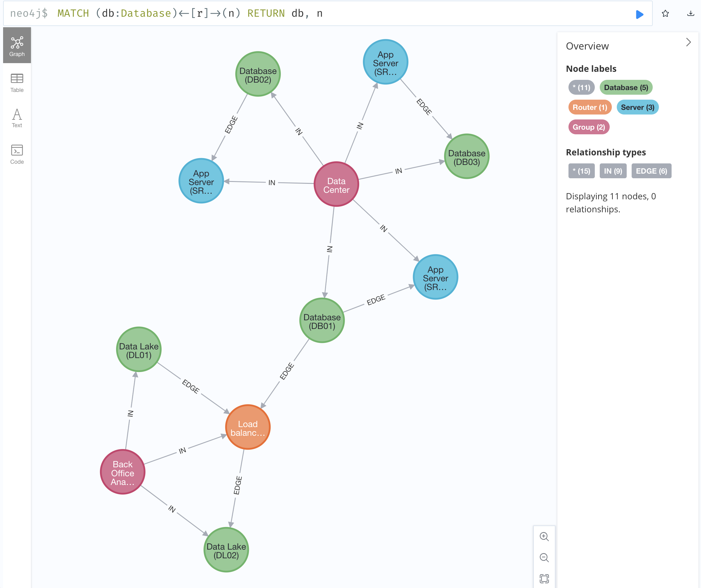The image size is (701, 588).
Task: Click the Load balancer orange node
Action: [x=248, y=427]
